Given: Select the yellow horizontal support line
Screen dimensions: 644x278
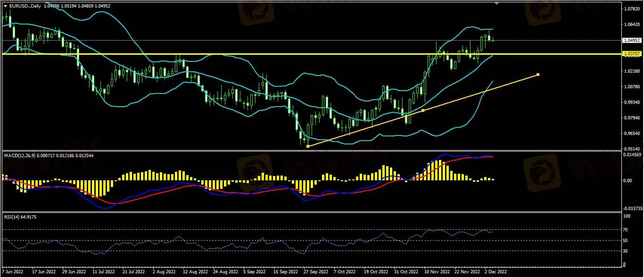Looking at the screenshot, I should point(236,54).
